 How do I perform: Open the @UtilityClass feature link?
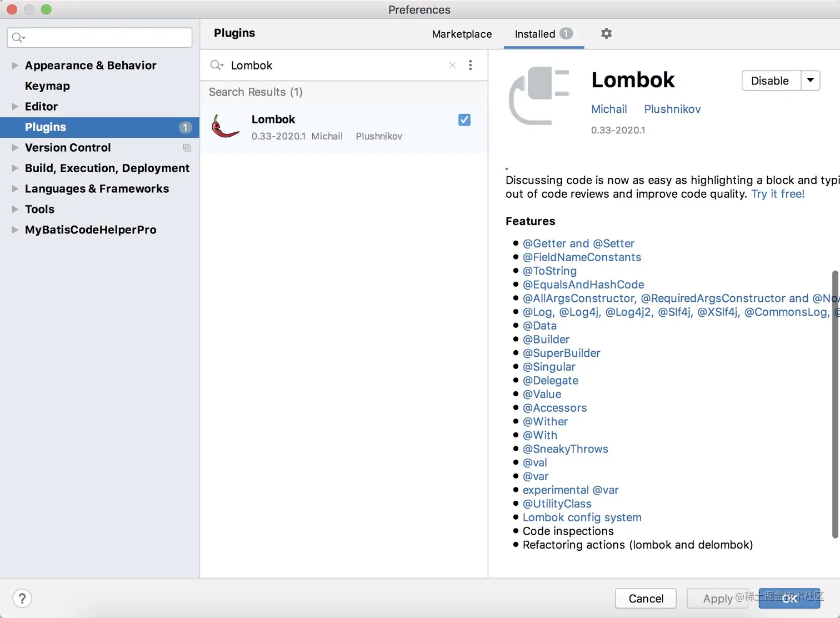tap(557, 504)
